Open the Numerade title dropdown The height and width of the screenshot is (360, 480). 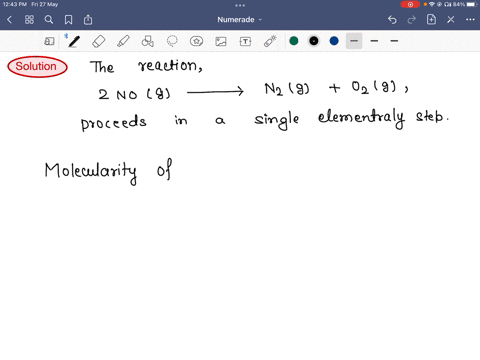[240, 20]
